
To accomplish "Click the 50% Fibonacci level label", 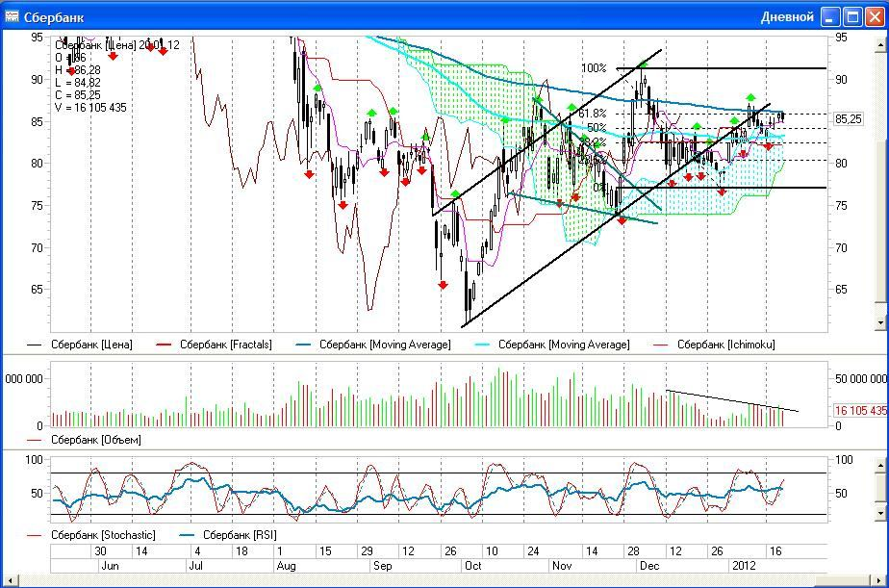I will pos(597,128).
